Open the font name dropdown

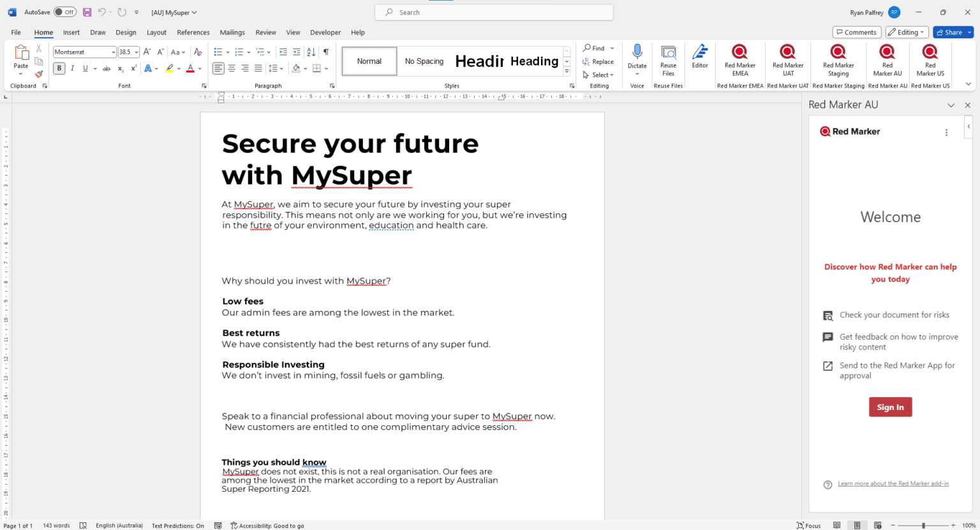tap(113, 52)
